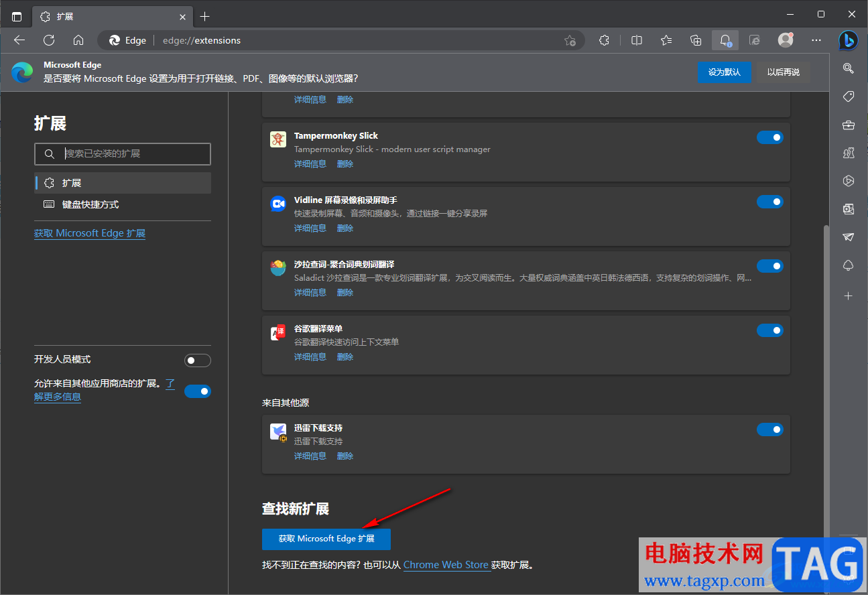Open the notifications bell toolbar icon

(x=725, y=40)
